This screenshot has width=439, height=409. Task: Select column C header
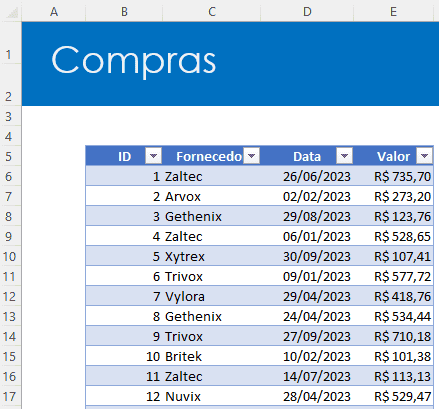[x=212, y=12]
